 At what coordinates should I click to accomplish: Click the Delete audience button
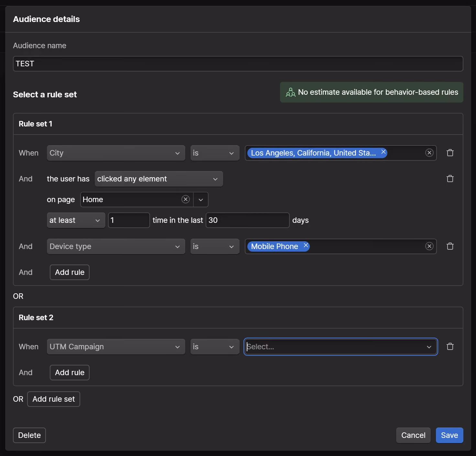click(x=29, y=435)
